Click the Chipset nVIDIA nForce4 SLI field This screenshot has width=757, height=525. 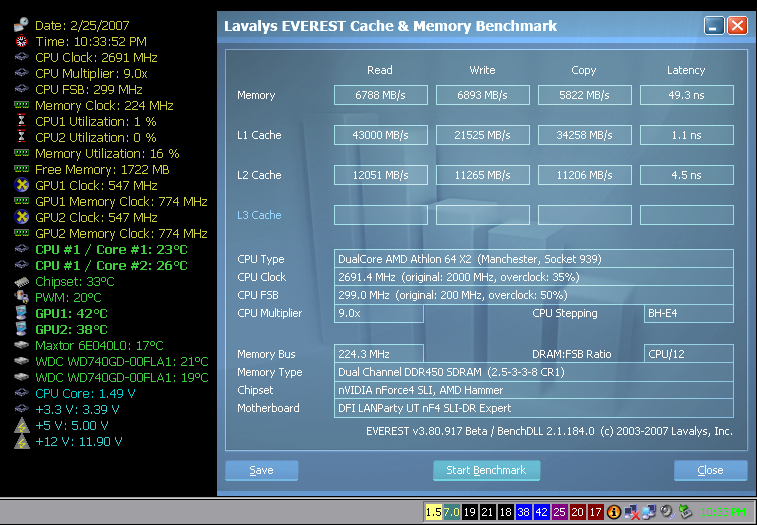pyautogui.click(x=533, y=390)
